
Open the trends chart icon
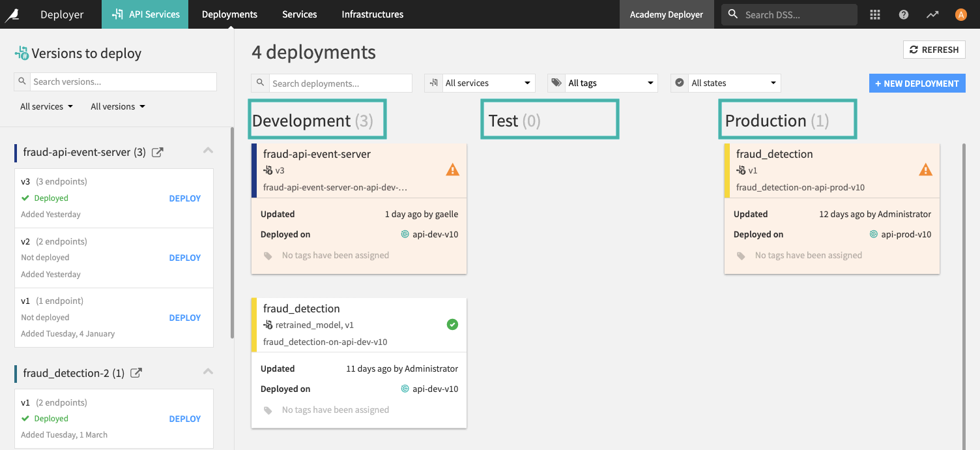(932, 14)
